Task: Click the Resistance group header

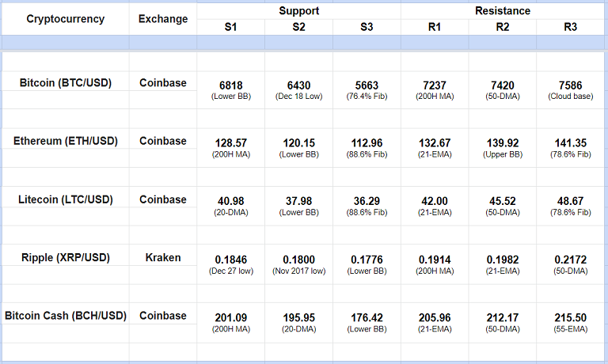Action: pyautogui.click(x=503, y=11)
